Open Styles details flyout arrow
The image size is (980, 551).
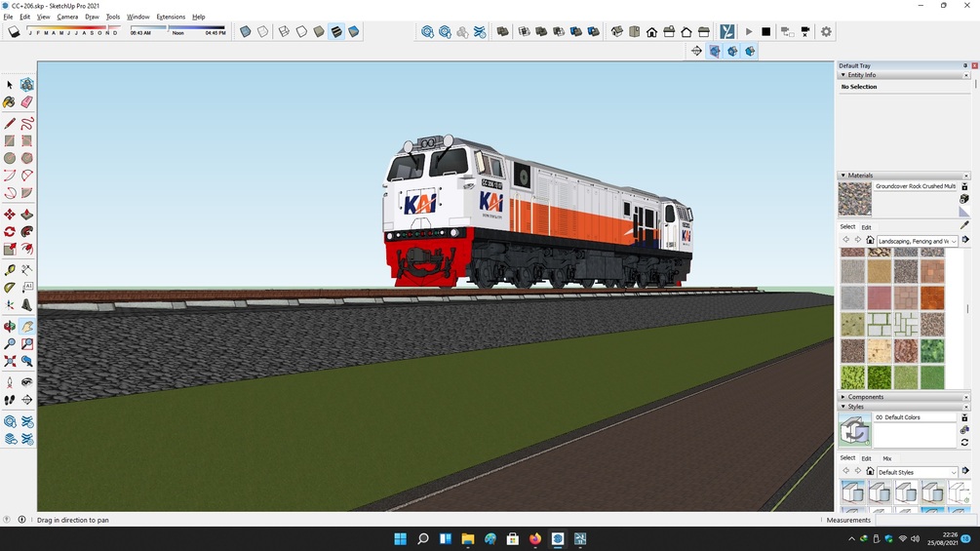click(x=965, y=471)
